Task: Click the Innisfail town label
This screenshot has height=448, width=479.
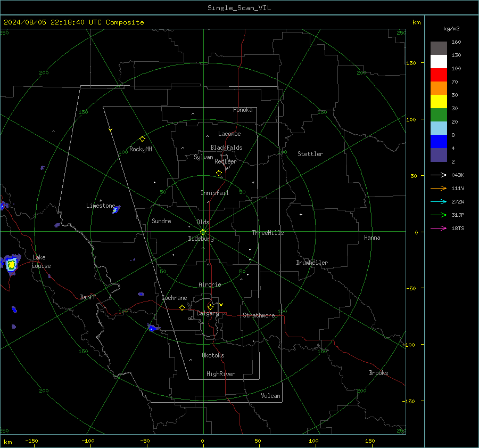Action: [x=214, y=193]
